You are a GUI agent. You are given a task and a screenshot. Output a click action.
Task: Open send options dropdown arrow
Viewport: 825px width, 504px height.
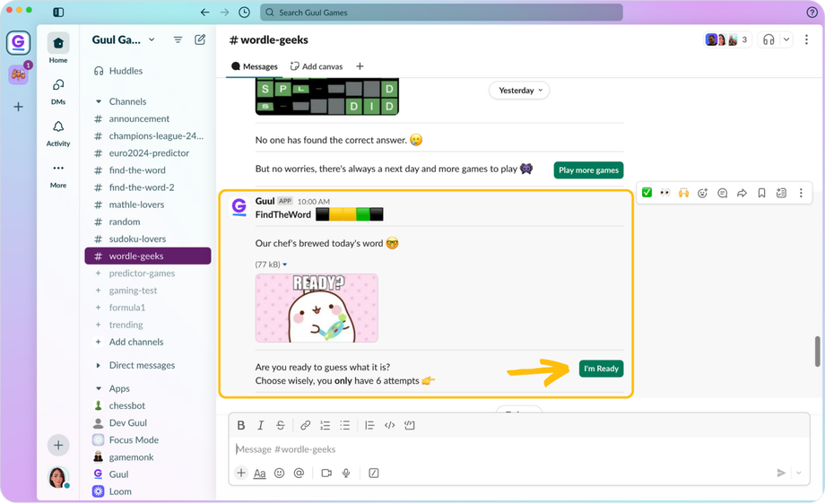point(799,473)
